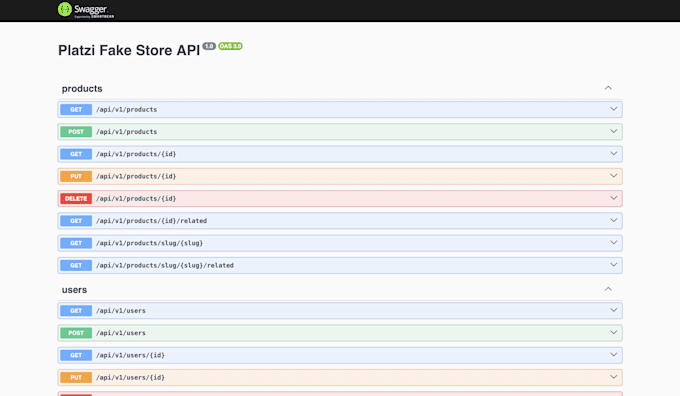Click the DELETE method badge for products

click(x=76, y=199)
